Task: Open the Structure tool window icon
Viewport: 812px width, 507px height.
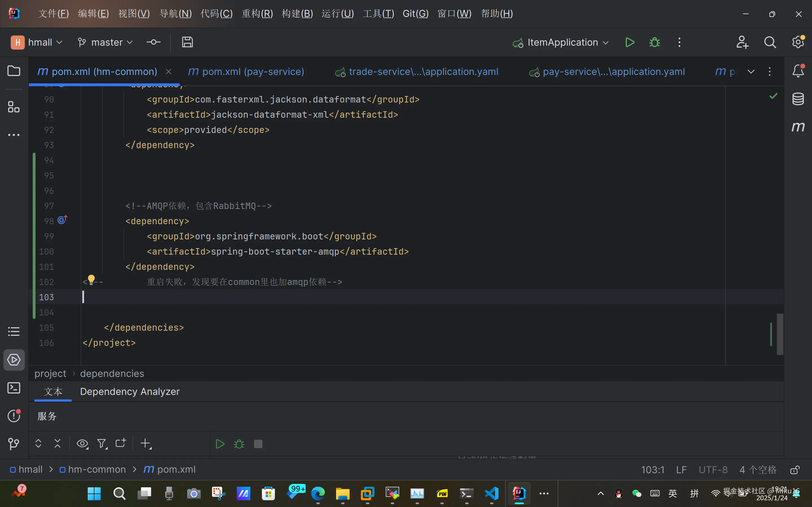Action: coord(14,107)
